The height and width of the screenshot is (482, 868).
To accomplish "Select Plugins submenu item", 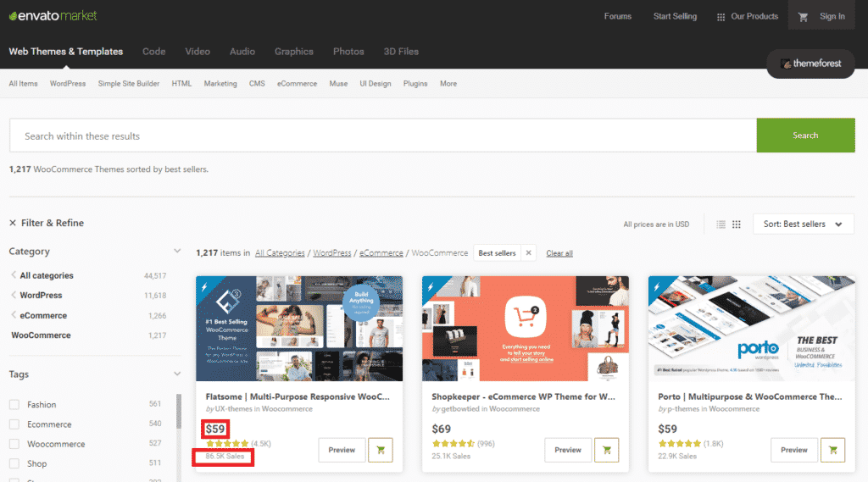I will (x=415, y=84).
